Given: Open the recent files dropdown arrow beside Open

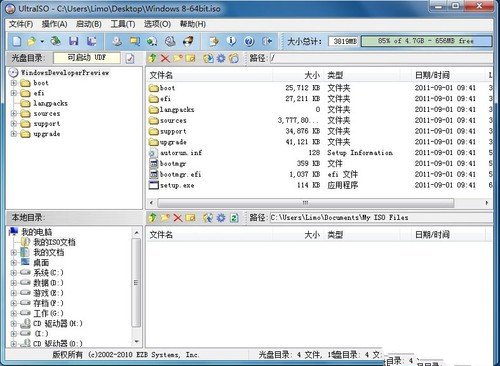Looking at the screenshot, I should (x=42, y=42).
